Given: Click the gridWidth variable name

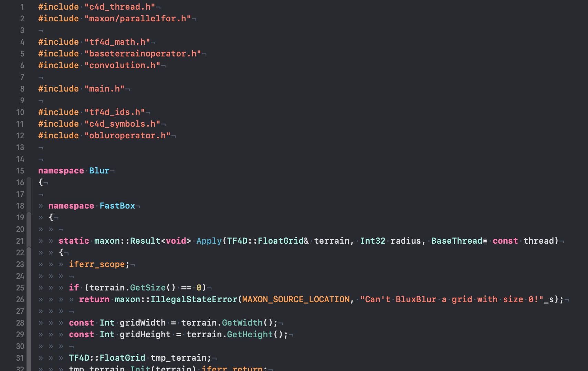Looking at the screenshot, I should [x=143, y=323].
